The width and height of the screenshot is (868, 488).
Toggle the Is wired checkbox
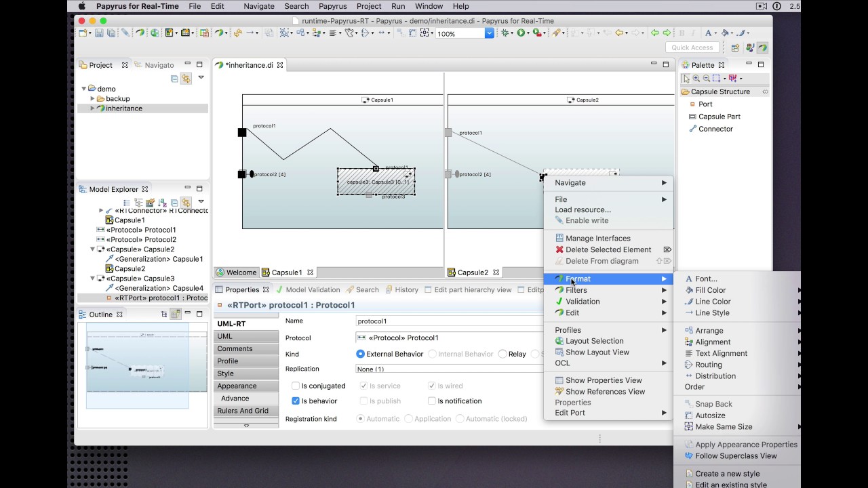431,386
